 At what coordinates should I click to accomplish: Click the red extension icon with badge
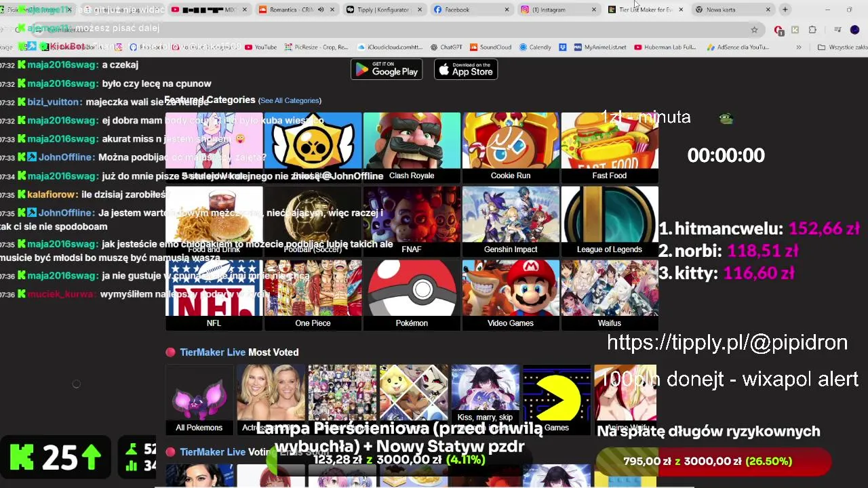click(x=779, y=30)
